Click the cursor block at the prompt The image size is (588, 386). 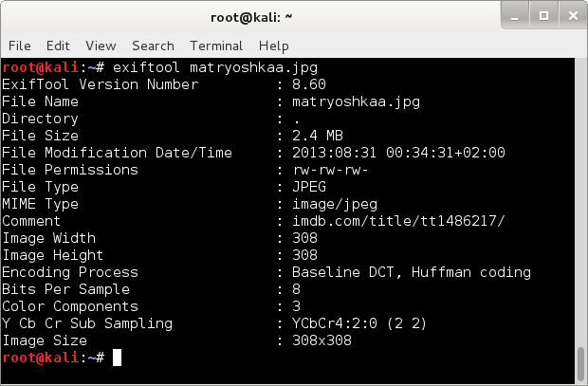117,358
